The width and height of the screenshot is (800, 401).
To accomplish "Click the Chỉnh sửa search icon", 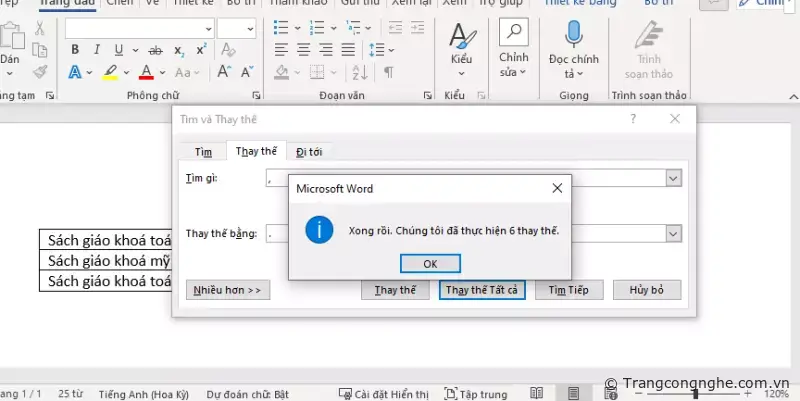I will [x=513, y=34].
